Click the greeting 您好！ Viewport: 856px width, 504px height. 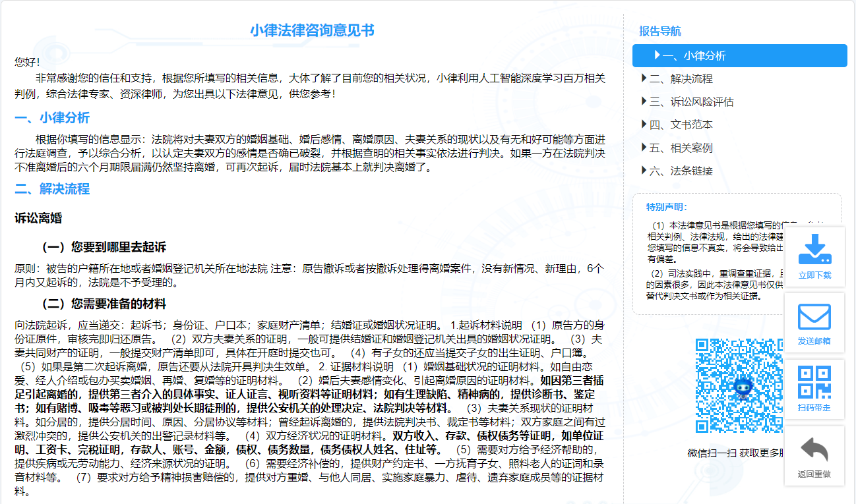[27, 62]
